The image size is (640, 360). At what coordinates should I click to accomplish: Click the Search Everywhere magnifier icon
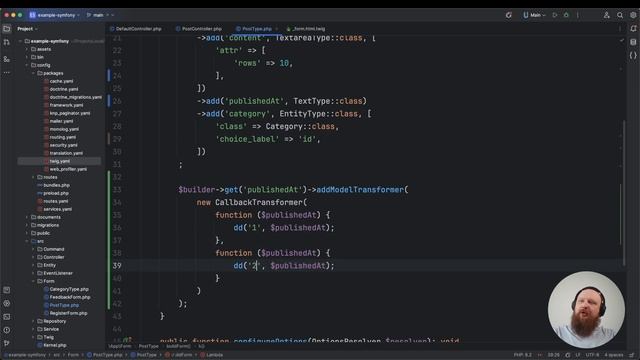click(620, 15)
